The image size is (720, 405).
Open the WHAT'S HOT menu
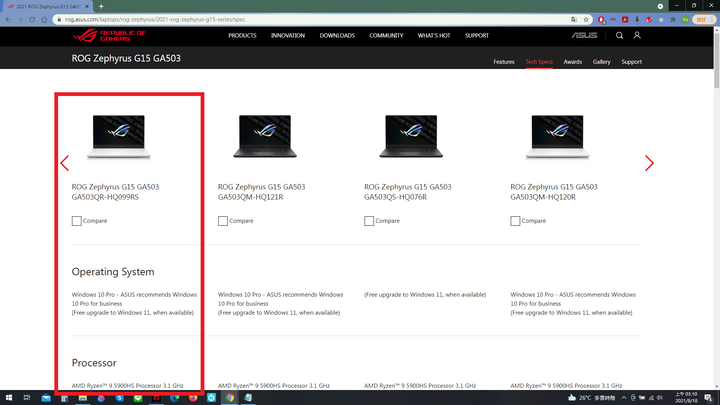click(x=434, y=35)
